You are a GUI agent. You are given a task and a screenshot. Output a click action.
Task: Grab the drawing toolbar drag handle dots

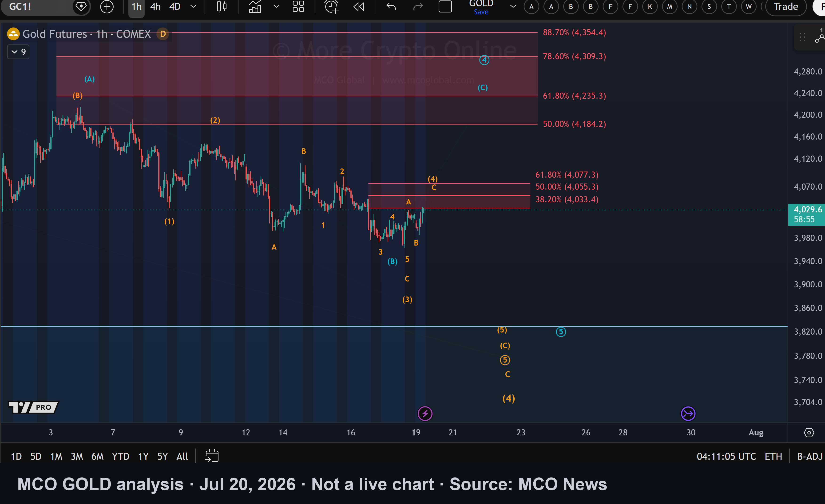click(x=802, y=37)
